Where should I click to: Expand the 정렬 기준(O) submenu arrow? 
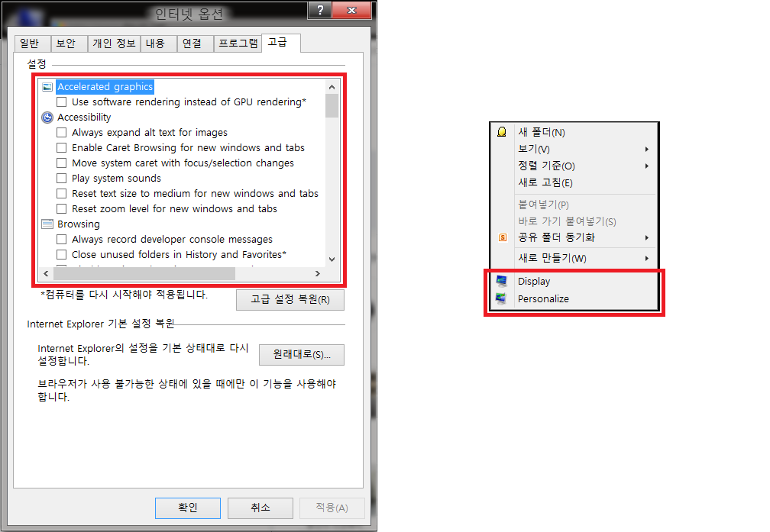click(x=647, y=166)
